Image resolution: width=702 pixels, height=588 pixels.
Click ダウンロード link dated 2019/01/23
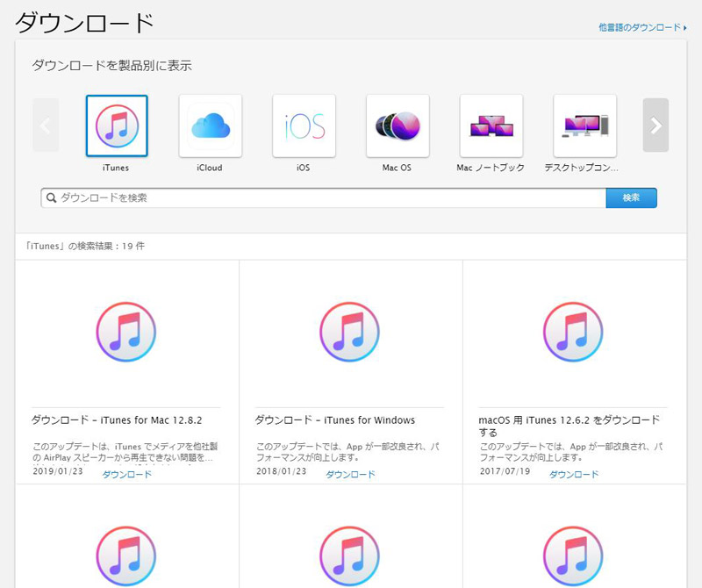coord(127,474)
